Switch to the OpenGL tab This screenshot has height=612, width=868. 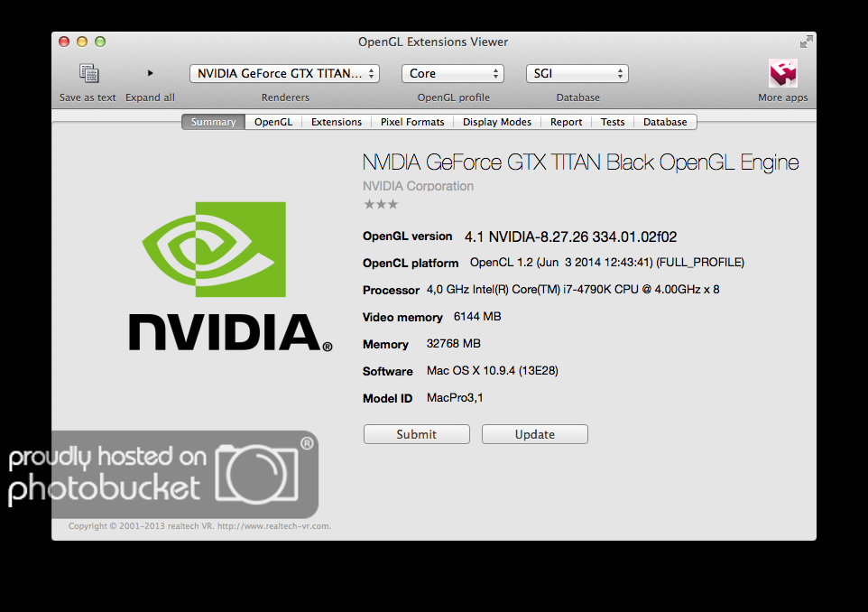(273, 122)
